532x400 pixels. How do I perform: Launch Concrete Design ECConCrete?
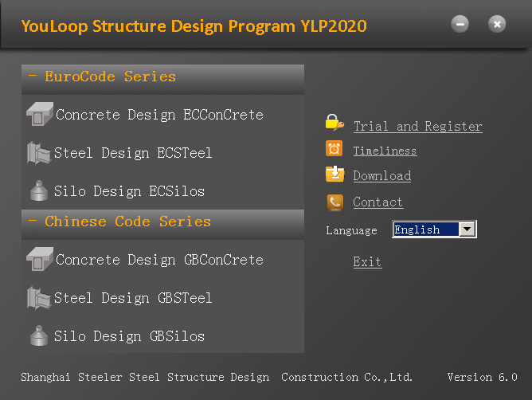(159, 115)
